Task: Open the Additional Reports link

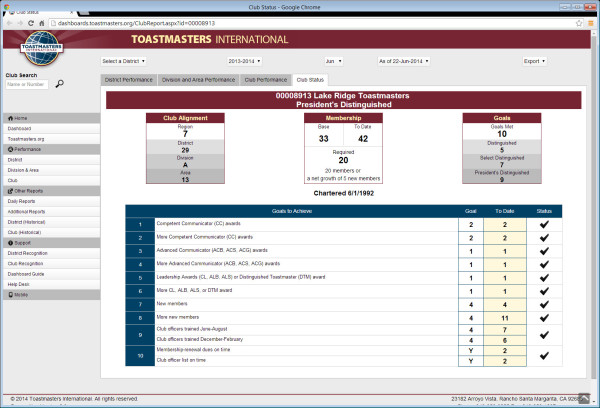Action: coord(52,212)
